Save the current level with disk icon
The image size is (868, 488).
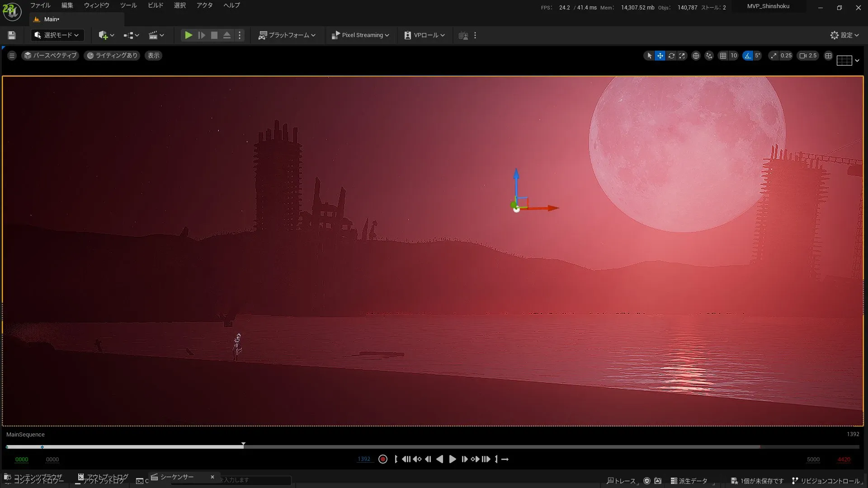click(12, 35)
